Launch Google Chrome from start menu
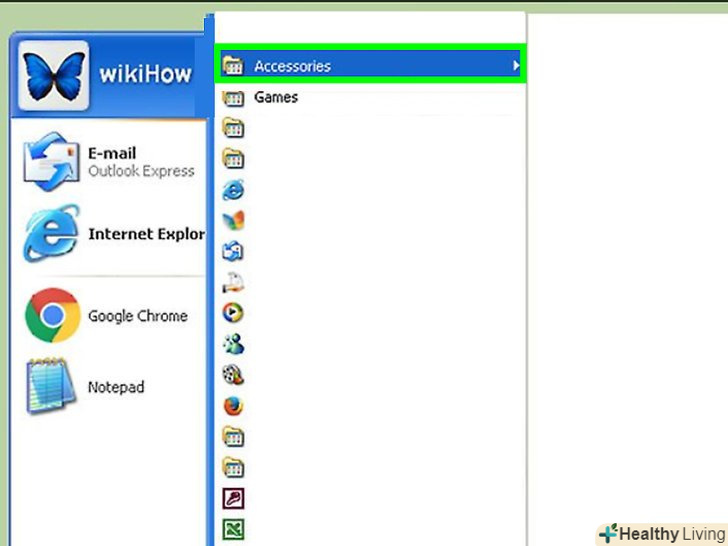Viewport: 728px width, 546px height. (x=107, y=316)
